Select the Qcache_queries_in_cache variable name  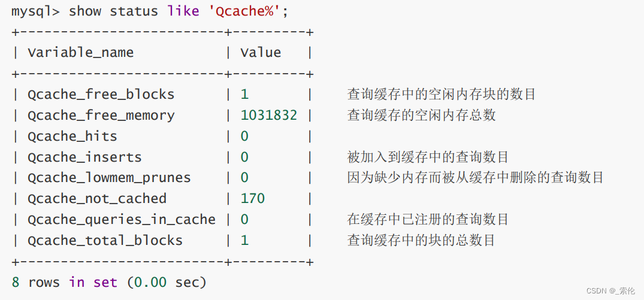(x=122, y=220)
